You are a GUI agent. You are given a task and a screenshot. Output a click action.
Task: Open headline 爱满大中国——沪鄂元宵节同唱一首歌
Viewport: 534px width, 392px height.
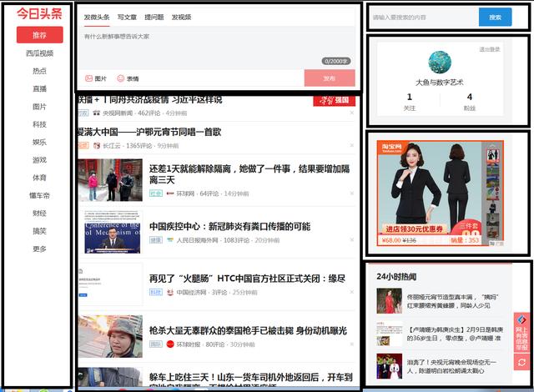149,132
